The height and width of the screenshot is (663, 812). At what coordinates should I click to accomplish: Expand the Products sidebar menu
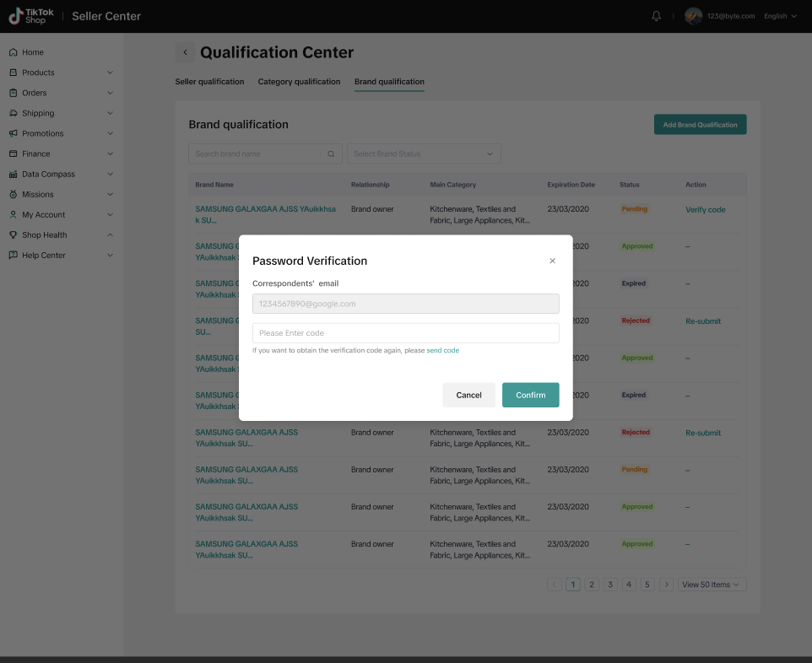pos(110,73)
